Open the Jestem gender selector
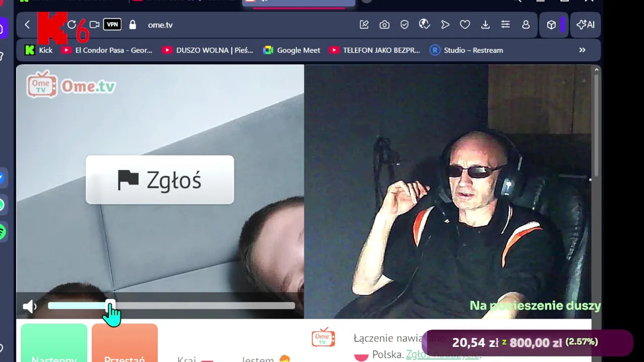 [266, 359]
